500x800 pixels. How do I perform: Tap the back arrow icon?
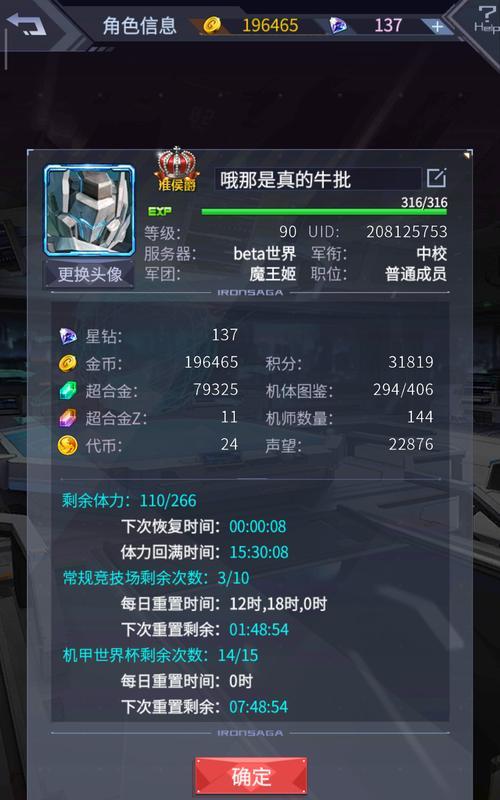click(27, 25)
